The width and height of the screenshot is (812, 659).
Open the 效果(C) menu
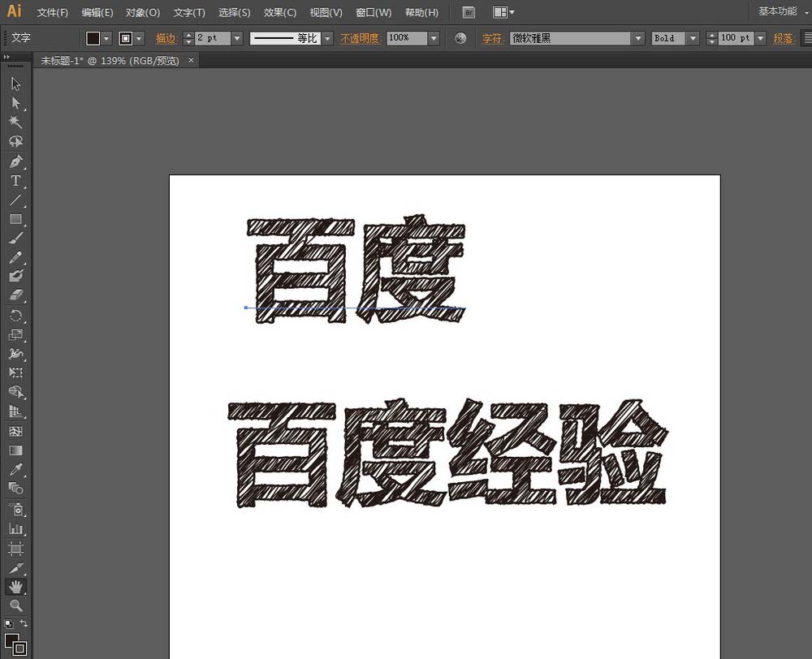(x=279, y=12)
